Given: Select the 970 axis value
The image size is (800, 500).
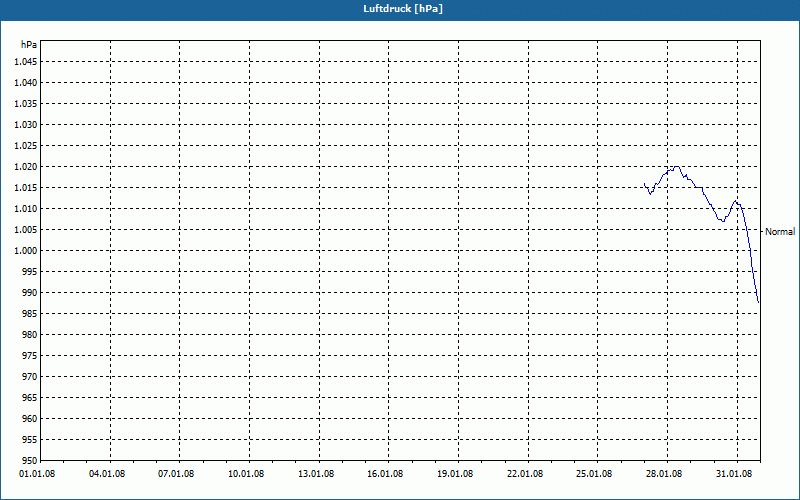Looking at the screenshot, I should click(30, 377).
